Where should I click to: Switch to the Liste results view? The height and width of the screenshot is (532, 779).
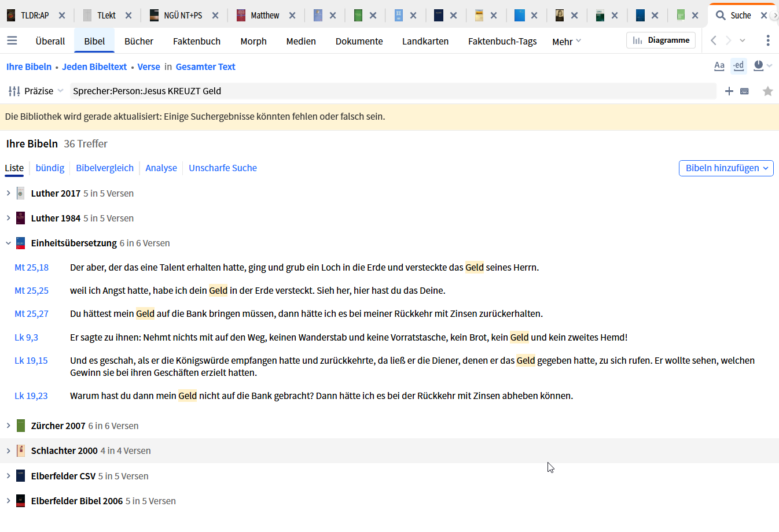(x=14, y=168)
